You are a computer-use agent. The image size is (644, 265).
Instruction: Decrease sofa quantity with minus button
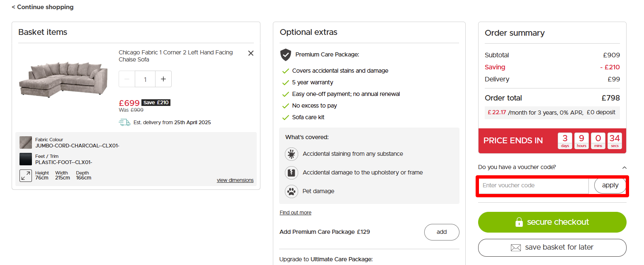127,79
